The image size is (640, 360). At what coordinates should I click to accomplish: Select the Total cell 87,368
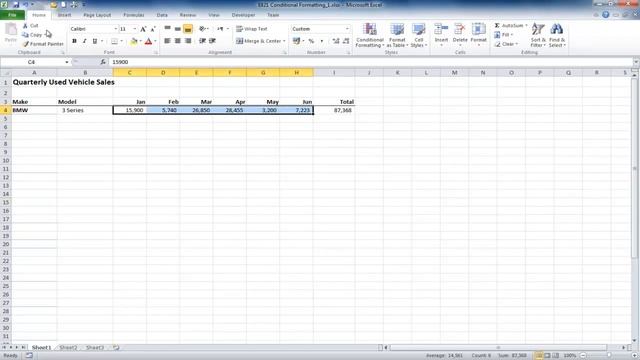334,110
